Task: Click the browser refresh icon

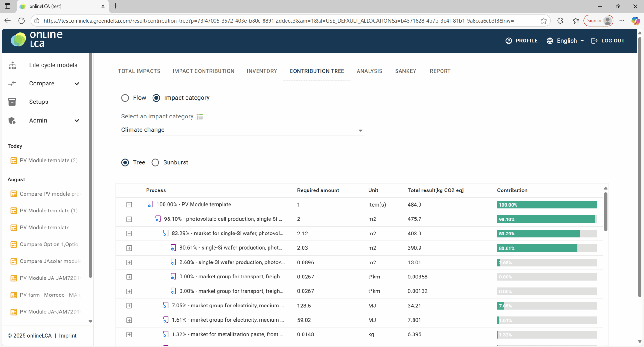Action: [x=21, y=21]
